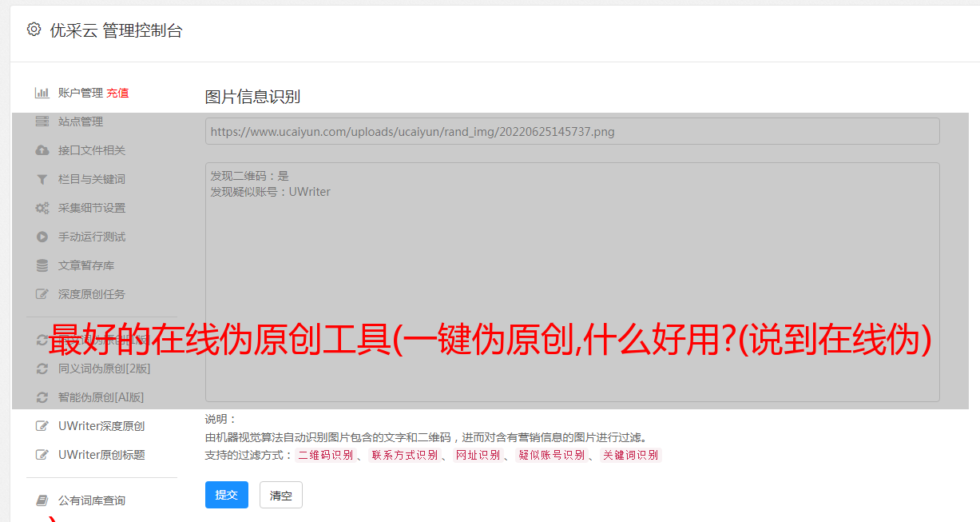
Task: Open 站点管理 menu item
Action: pyautogui.click(x=81, y=122)
